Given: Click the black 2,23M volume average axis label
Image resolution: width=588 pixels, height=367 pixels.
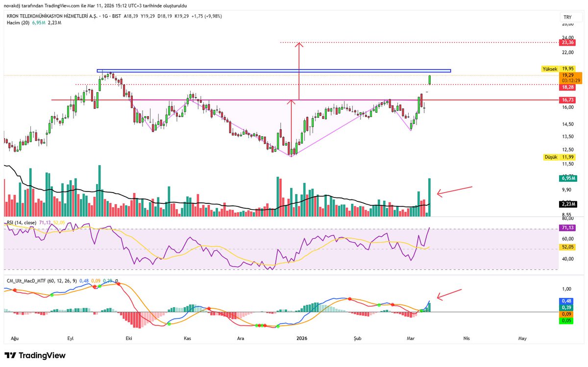Looking at the screenshot, I should pos(568,204).
